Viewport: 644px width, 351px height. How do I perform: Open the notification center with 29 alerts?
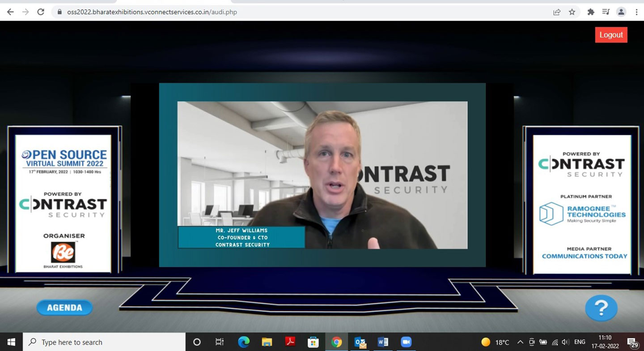(x=633, y=342)
